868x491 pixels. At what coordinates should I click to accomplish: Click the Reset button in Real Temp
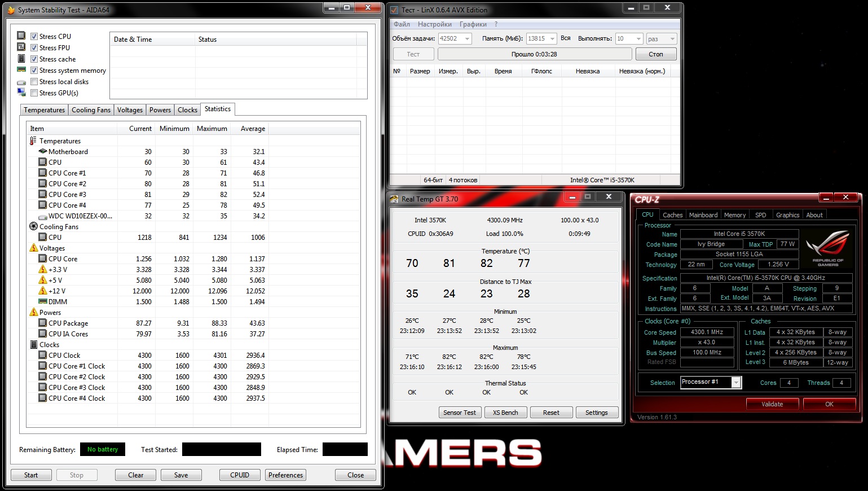tap(551, 413)
